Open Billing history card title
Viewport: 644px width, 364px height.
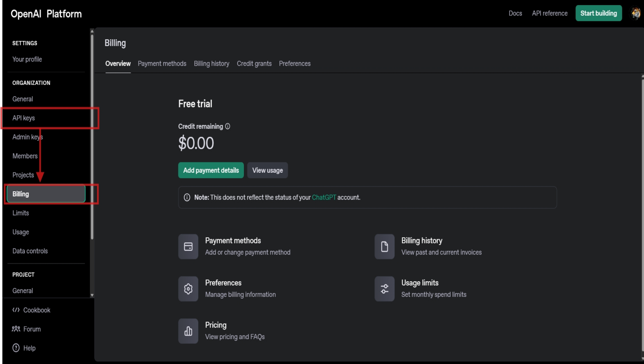coord(422,241)
